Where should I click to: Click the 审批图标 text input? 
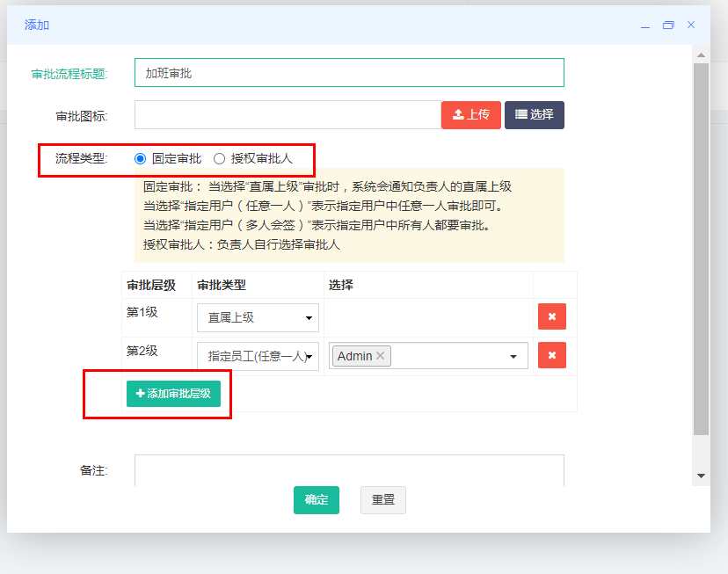point(288,114)
